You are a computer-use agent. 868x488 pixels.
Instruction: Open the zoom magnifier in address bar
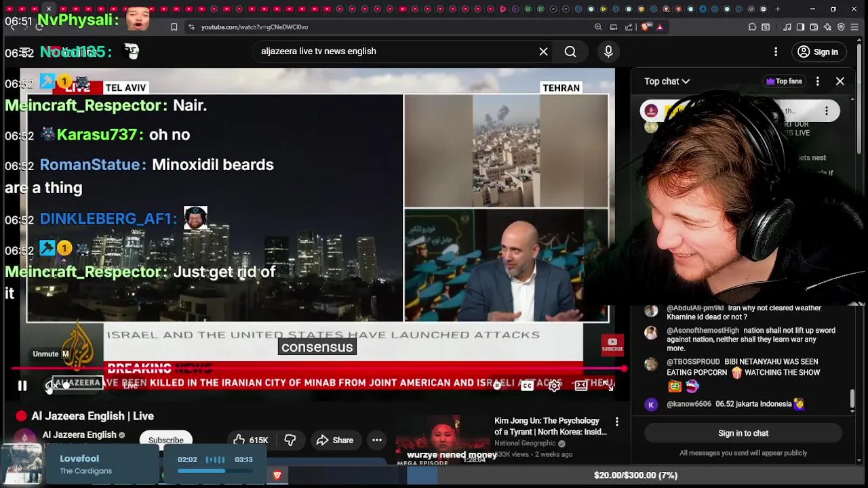[597, 27]
